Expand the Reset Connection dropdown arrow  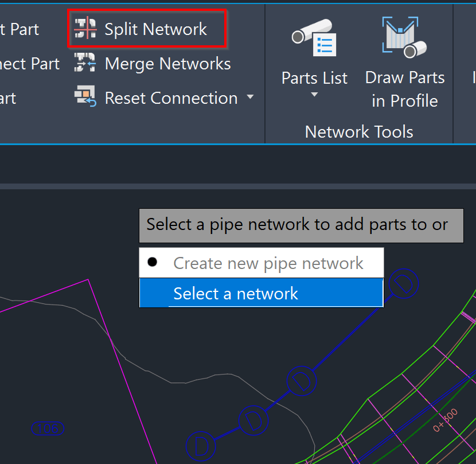point(251,98)
